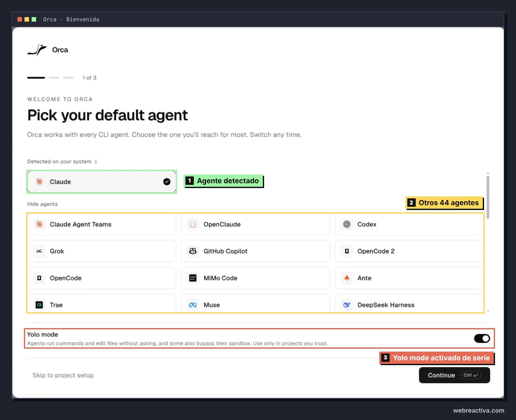This screenshot has height=420, width=516.
Task: Continue to the next onboarding step
Action: coord(454,375)
